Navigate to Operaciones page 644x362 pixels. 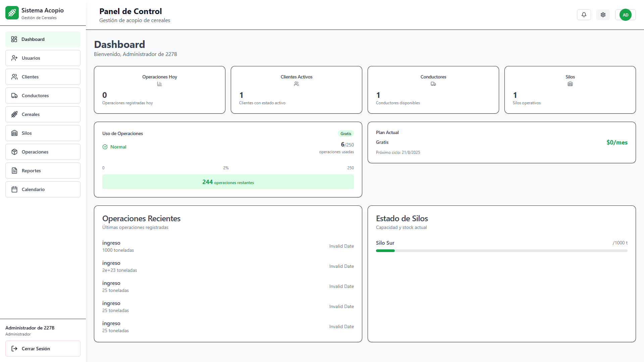pyautogui.click(x=43, y=152)
